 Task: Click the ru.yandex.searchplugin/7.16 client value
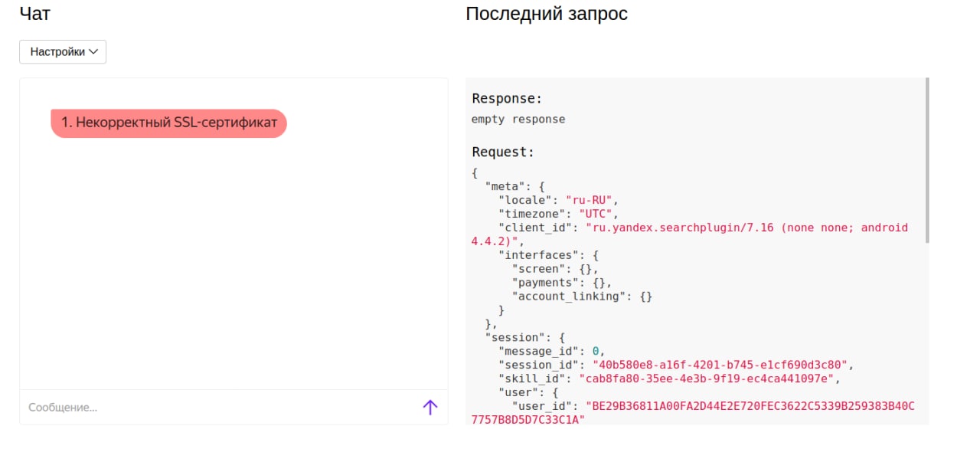[x=690, y=234]
